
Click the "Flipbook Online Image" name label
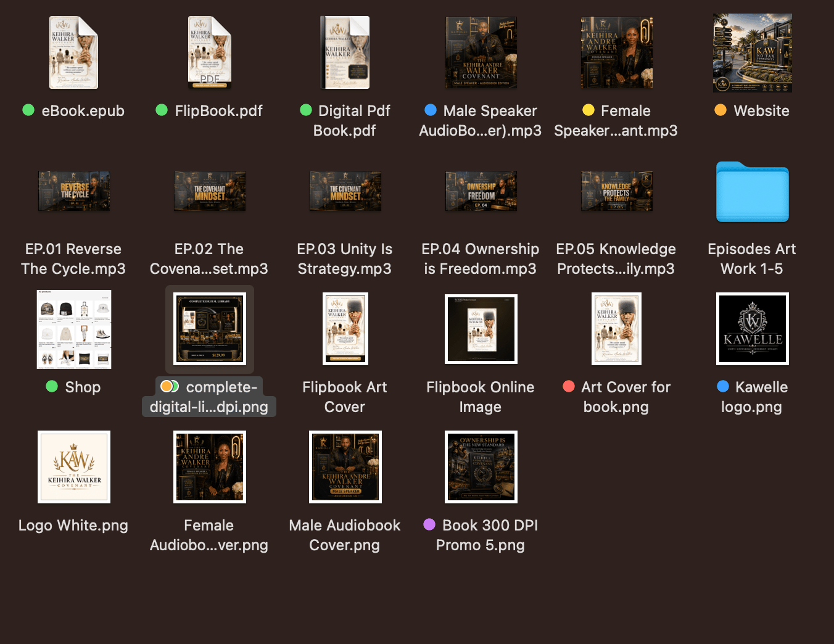(x=481, y=397)
